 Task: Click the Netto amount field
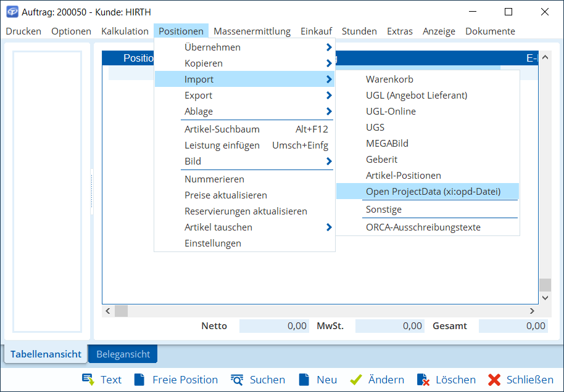(x=274, y=326)
